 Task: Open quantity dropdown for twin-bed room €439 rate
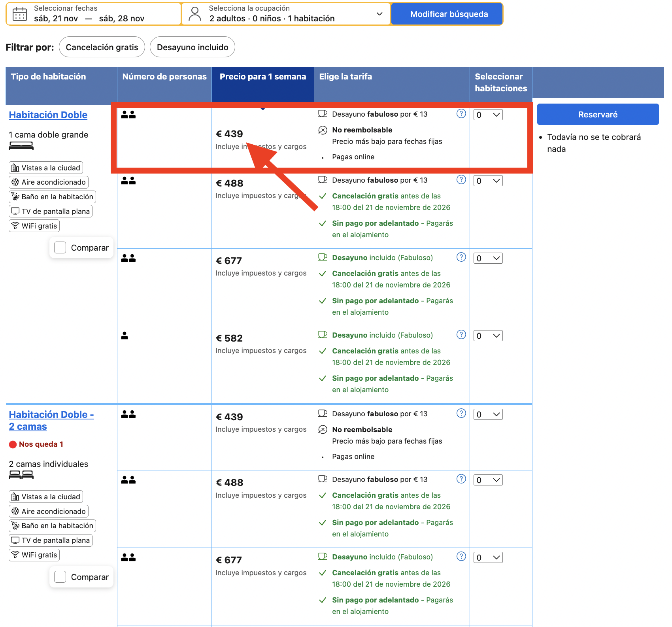488,414
